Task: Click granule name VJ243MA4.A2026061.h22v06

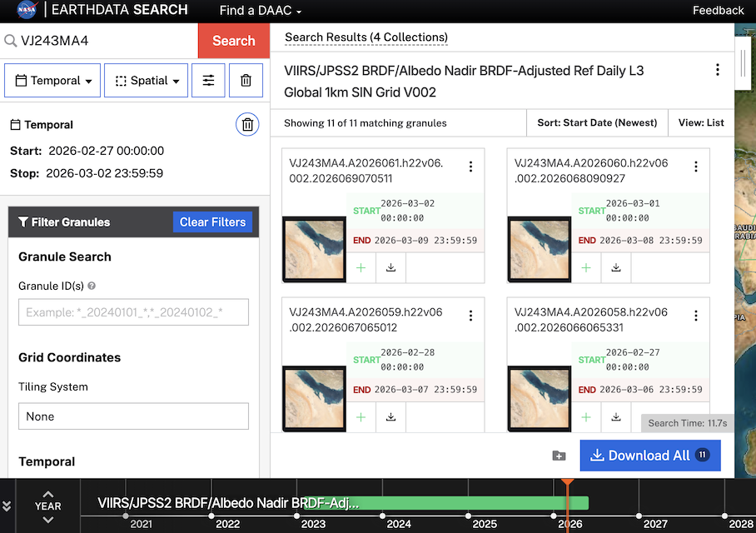Action: tap(366, 171)
